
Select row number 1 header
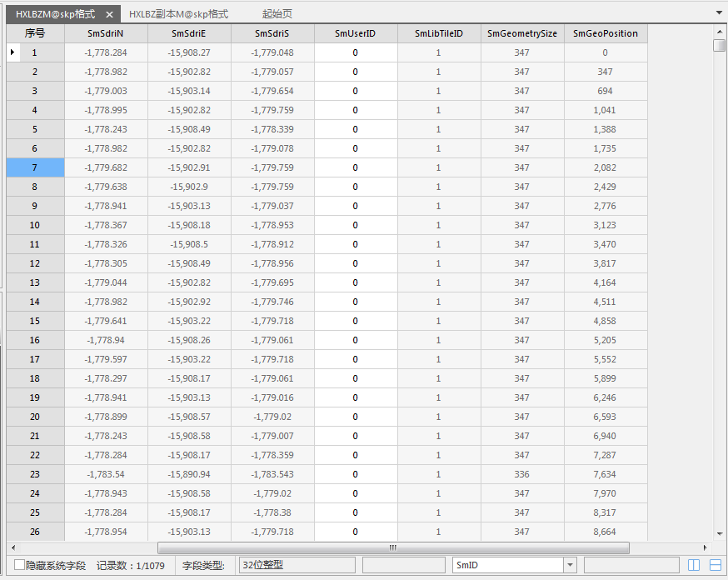(35, 52)
